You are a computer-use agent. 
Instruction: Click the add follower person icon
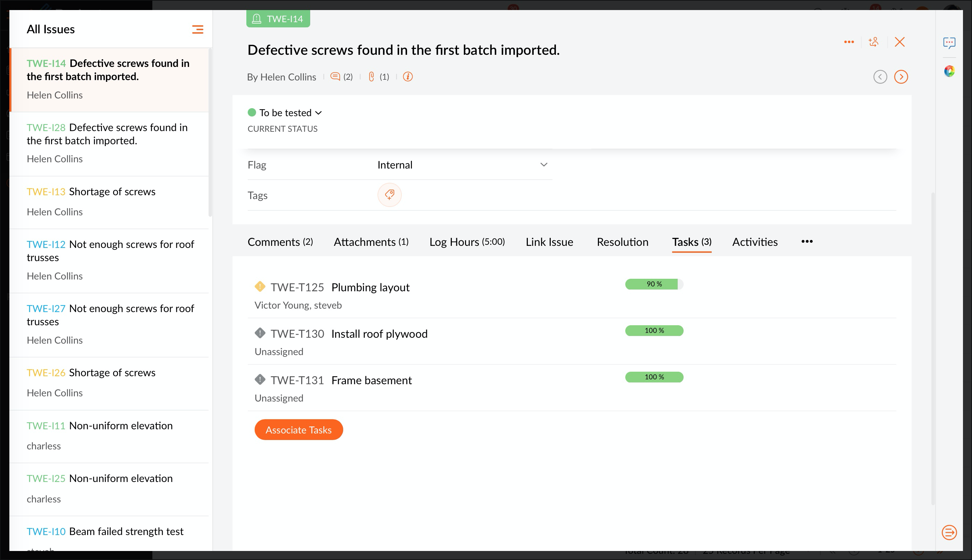[873, 42]
